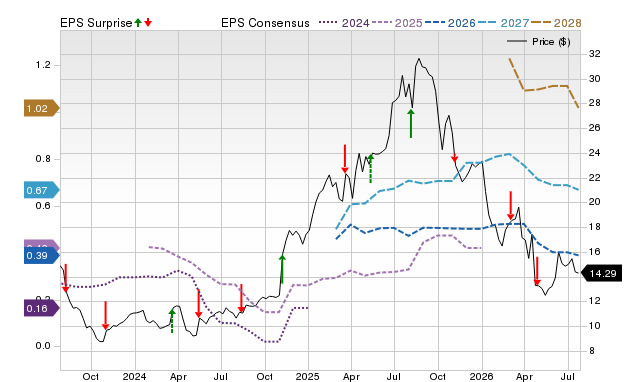Select the solid green beat arrow in August 2025
Screen dimensions: 640x382
(411, 123)
